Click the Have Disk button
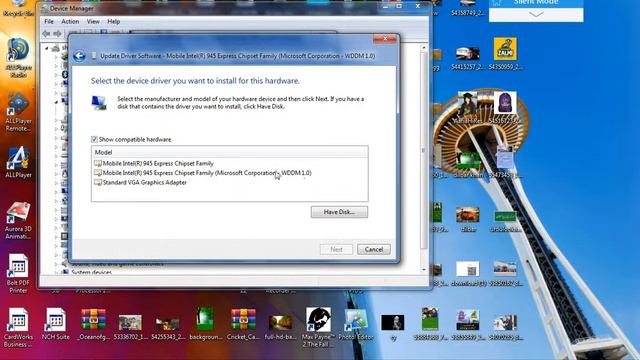Image resolution: width=640 pixels, height=360 pixels. coord(339,212)
